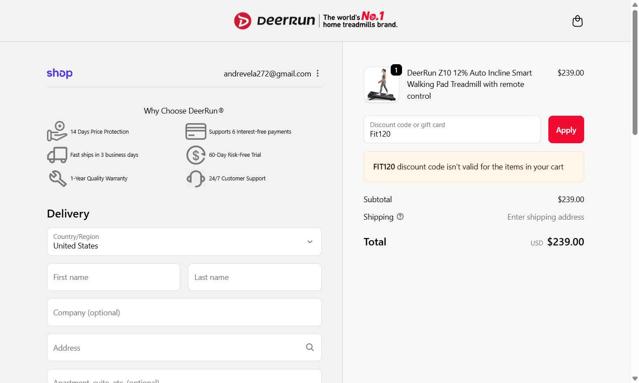Click the Supports 6 interest-free payments text
The image size is (639, 383).
tap(250, 132)
